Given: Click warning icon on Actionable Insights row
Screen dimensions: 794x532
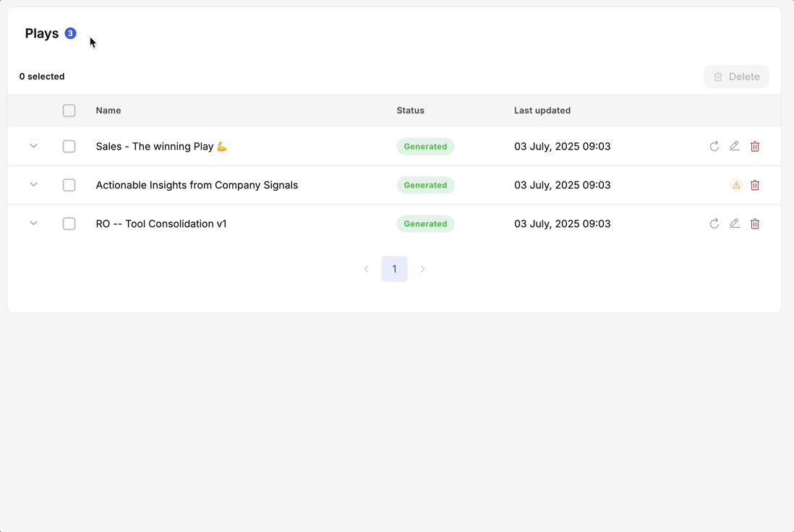Looking at the screenshot, I should 736,185.
